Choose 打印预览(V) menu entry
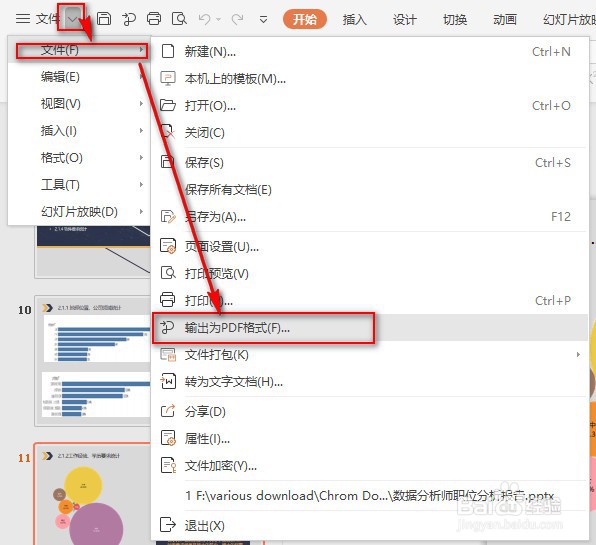The image size is (596, 545). tap(369, 274)
